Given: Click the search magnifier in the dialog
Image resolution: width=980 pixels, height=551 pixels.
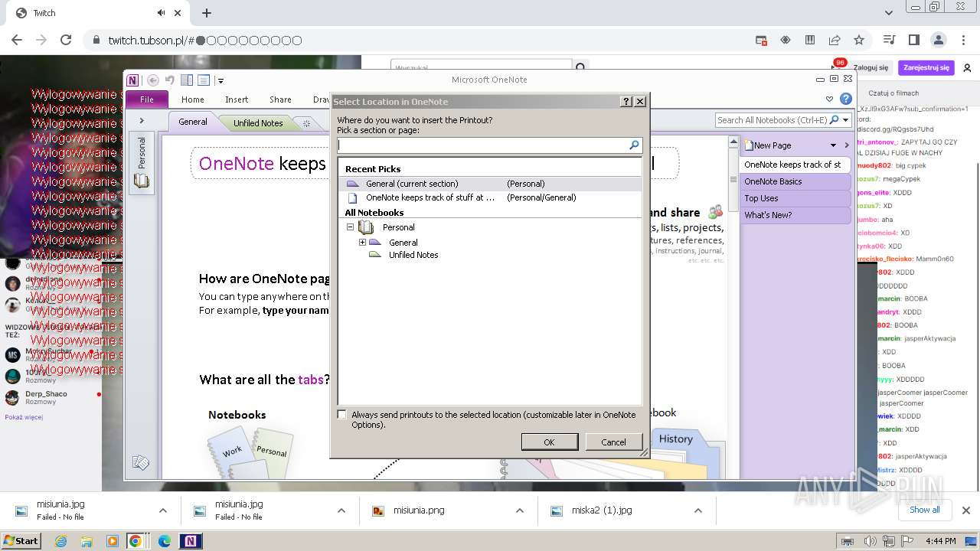Looking at the screenshot, I should (634, 145).
